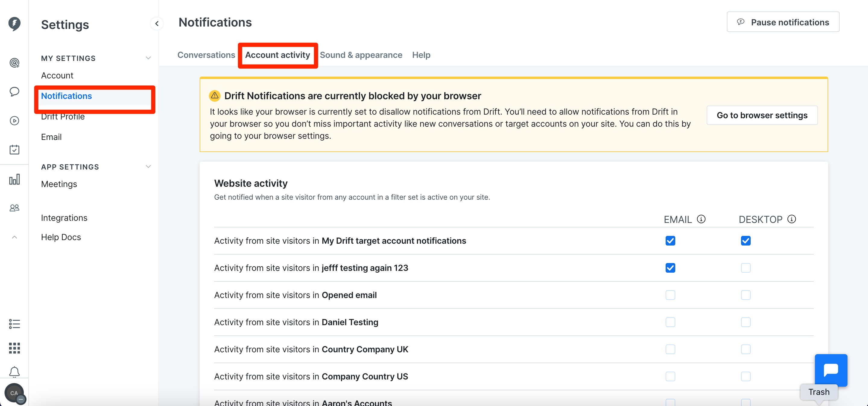868x406 pixels.
Task: Collapse the left nav rail up chevron
Action: (x=14, y=237)
